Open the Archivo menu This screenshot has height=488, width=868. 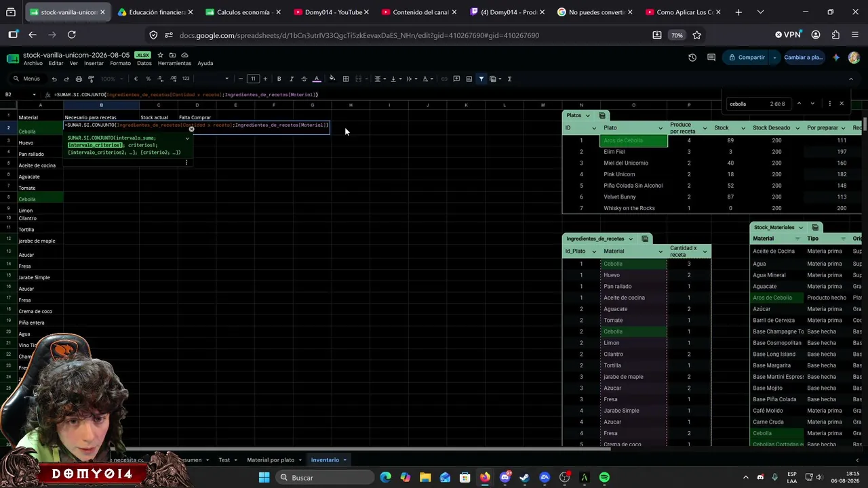33,63
